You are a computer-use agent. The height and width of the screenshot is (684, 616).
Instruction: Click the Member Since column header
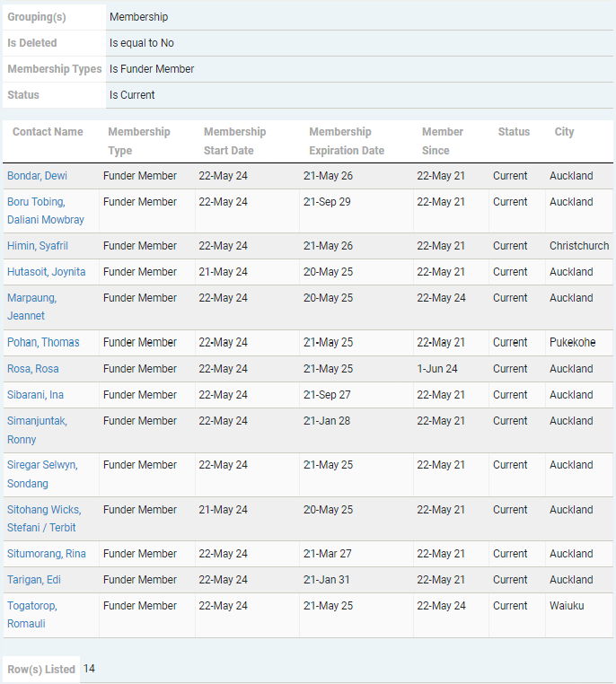[x=442, y=141]
